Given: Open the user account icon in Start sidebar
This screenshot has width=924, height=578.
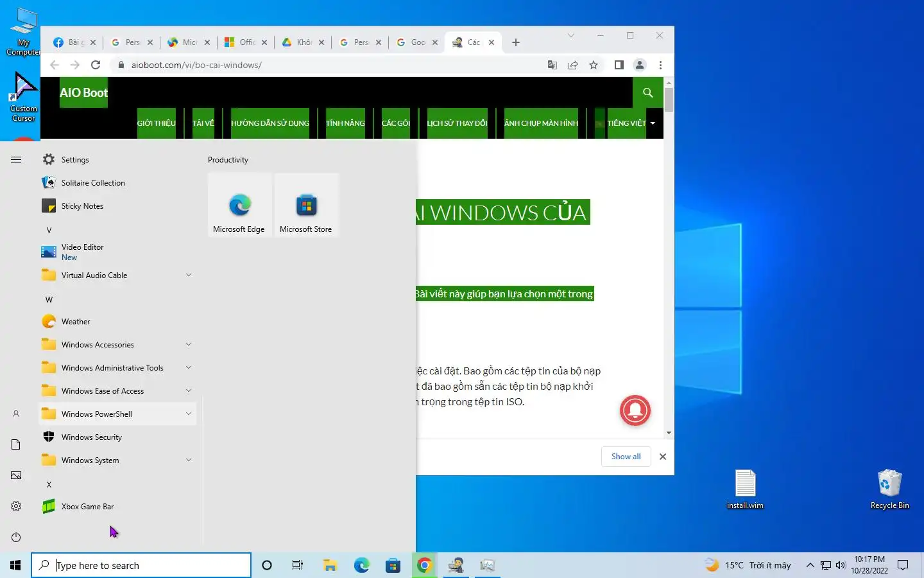Looking at the screenshot, I should tap(16, 414).
